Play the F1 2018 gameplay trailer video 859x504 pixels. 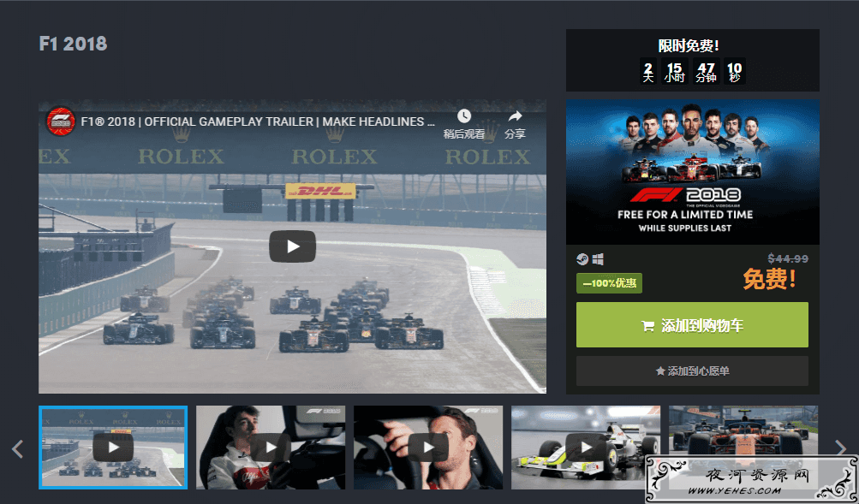[x=292, y=246]
